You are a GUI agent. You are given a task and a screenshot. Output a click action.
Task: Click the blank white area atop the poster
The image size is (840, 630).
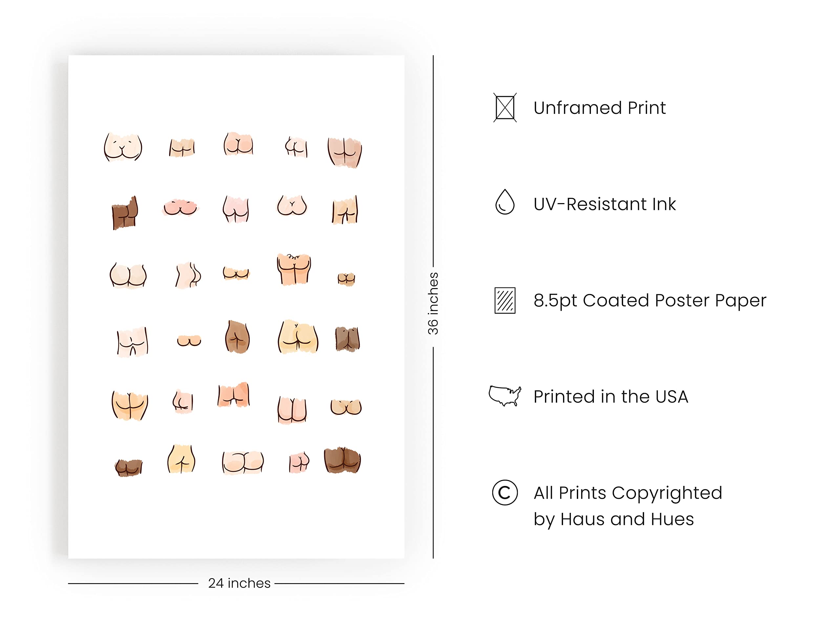pyautogui.click(x=236, y=91)
